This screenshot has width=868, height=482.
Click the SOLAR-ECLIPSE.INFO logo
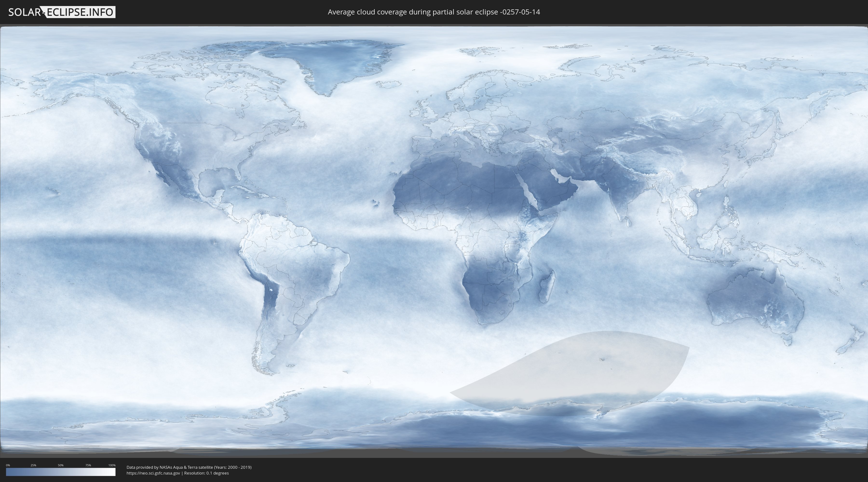pyautogui.click(x=62, y=12)
